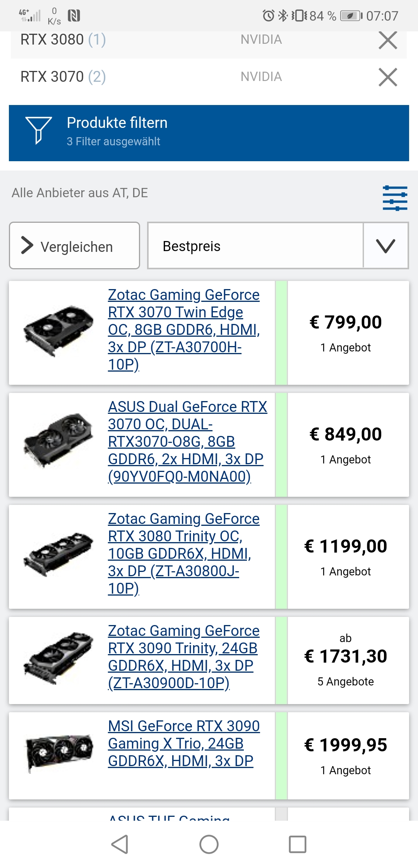Select the RTX 3080 NVIDIA filter row
The image size is (418, 868).
[x=155, y=41]
